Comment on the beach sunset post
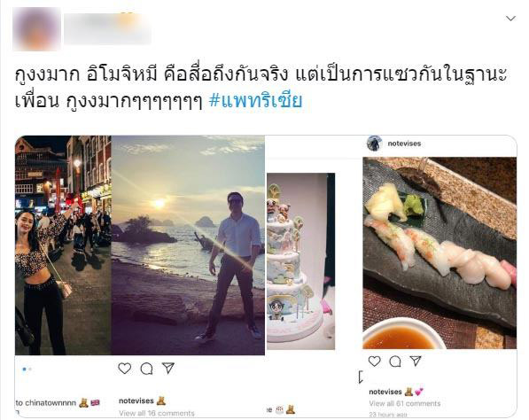 pos(146,369)
